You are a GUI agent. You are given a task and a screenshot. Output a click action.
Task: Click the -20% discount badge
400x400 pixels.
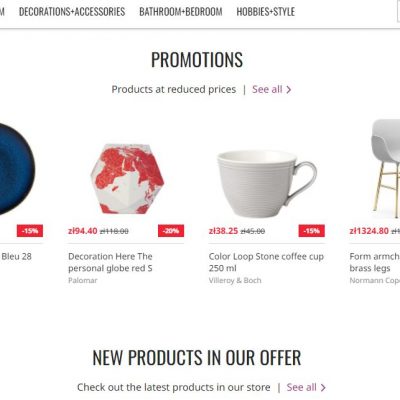tap(171, 231)
